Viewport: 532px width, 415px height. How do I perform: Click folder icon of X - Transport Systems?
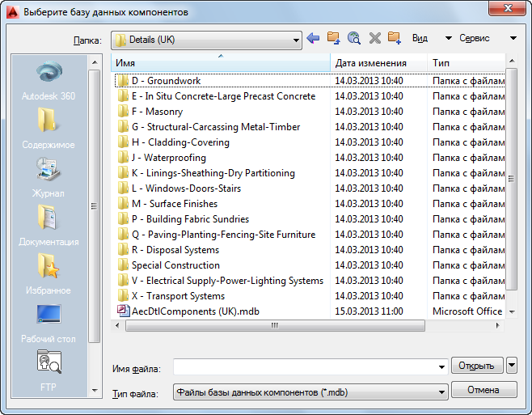(x=123, y=296)
